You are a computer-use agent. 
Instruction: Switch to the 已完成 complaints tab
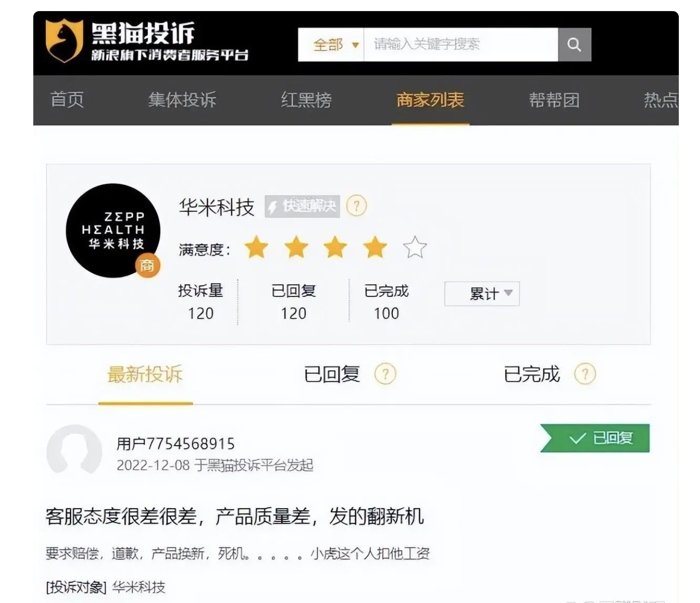coord(532,374)
